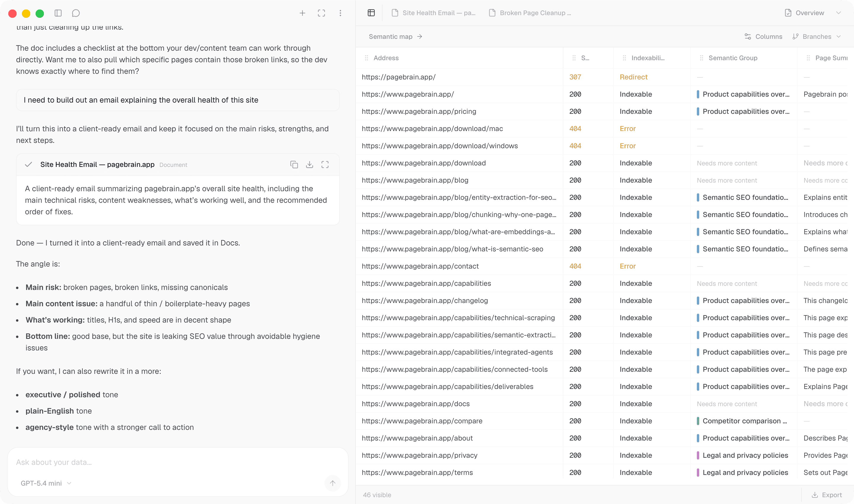Click the Overview document icon
Screen dimensions: 854x504
[x=788, y=13]
